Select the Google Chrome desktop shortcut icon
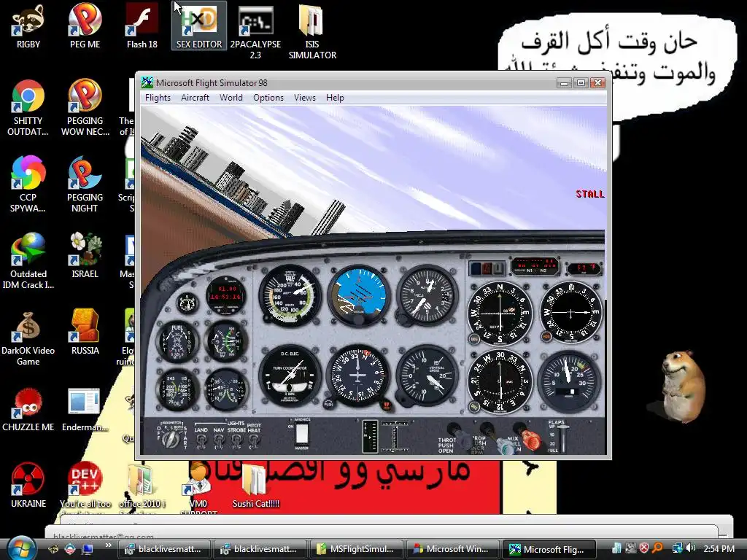The height and width of the screenshot is (560, 747). (x=28, y=108)
